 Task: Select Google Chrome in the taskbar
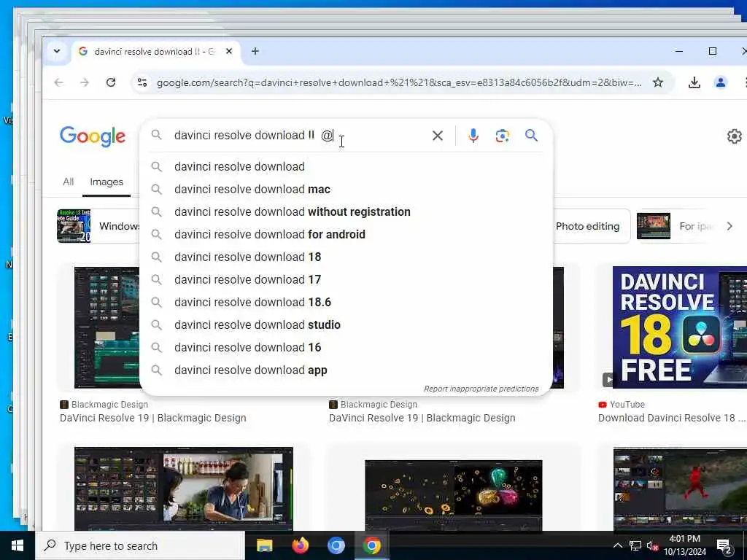coord(371,545)
